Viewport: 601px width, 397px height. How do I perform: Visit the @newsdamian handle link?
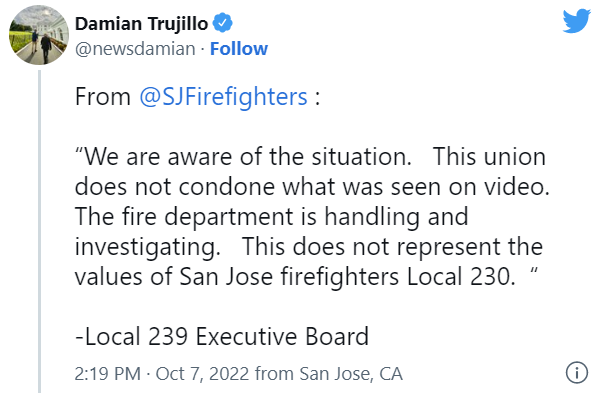pos(135,49)
